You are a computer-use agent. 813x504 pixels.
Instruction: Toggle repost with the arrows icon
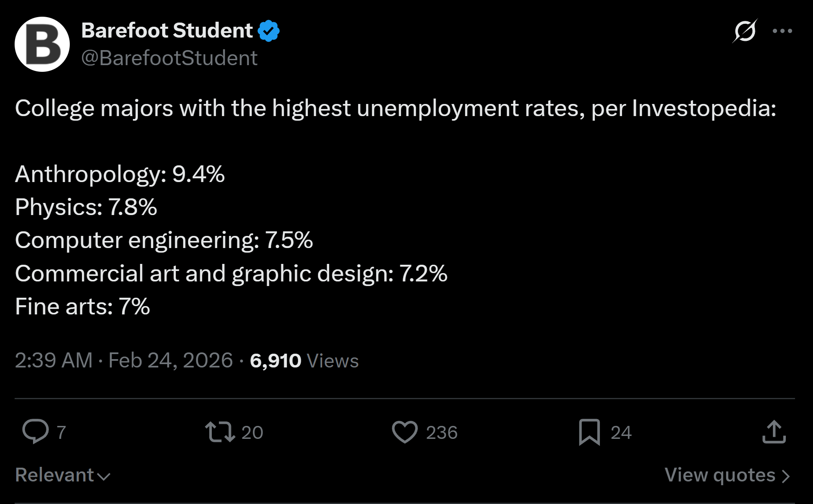tap(220, 432)
